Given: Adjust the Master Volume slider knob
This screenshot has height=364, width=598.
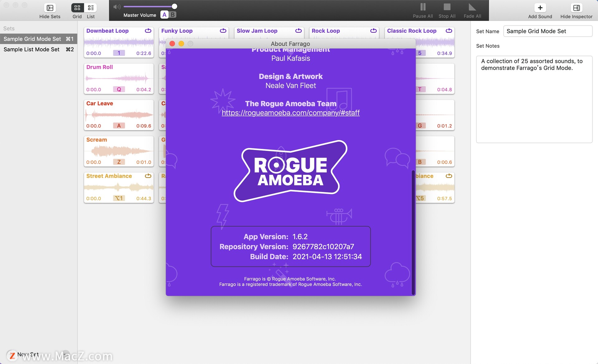Looking at the screenshot, I should [x=174, y=6].
